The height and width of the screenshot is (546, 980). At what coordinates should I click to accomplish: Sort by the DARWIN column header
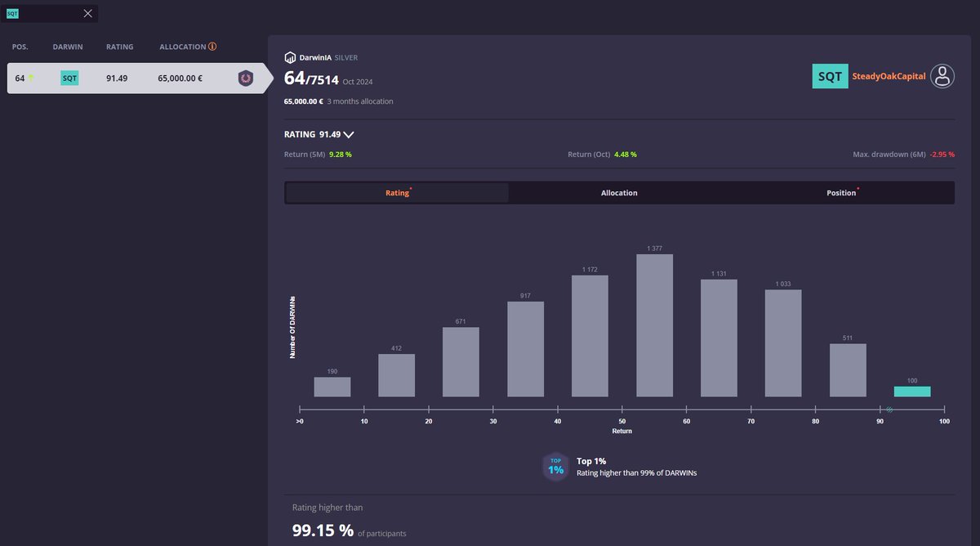click(x=68, y=47)
